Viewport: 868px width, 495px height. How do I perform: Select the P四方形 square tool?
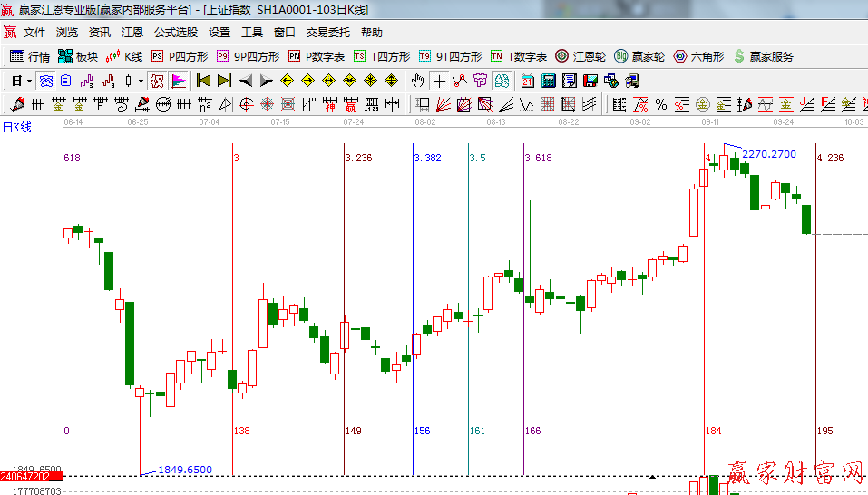179,56
